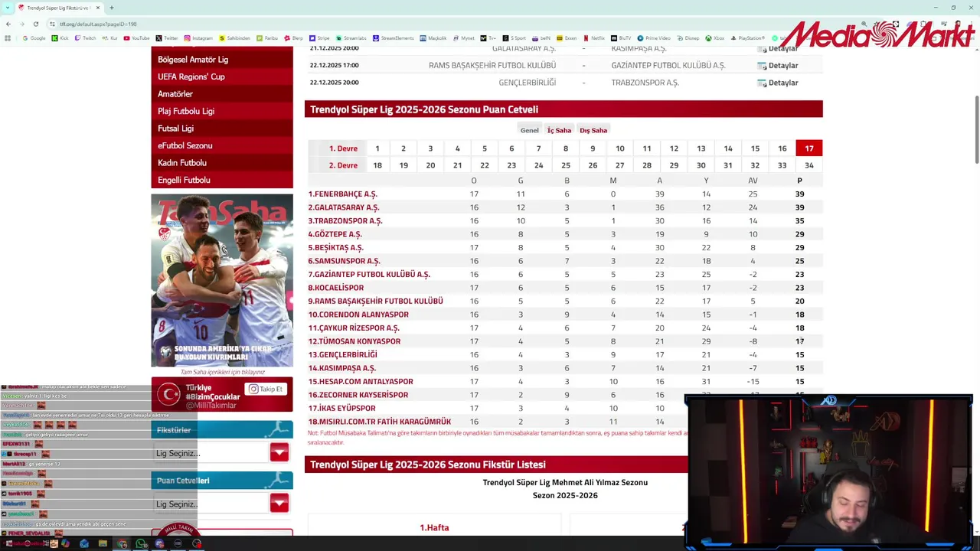Open the Xbox bookmark
Screen dimensions: 980x551
point(714,37)
